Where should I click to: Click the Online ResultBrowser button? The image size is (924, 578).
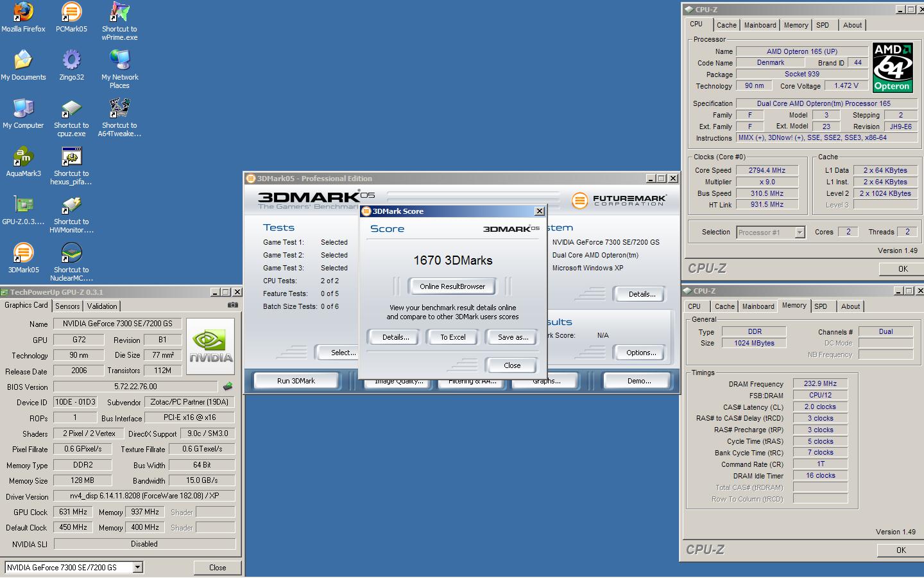point(452,286)
